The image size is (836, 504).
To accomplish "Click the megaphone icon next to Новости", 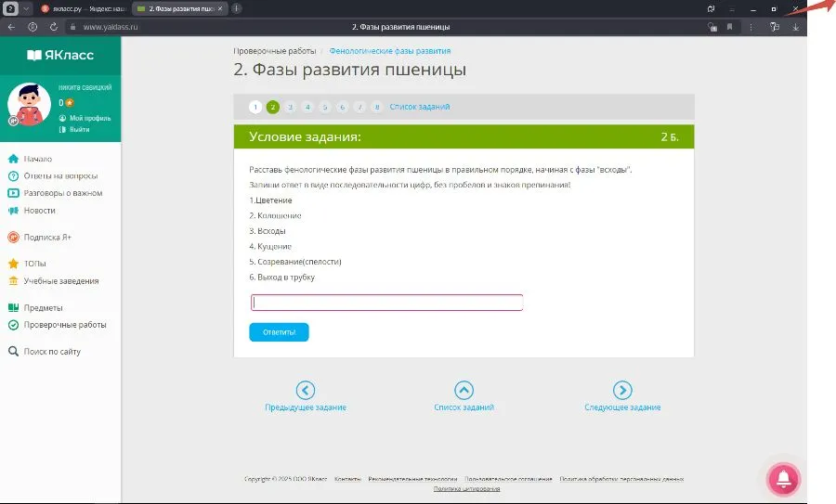I will pos(13,211).
